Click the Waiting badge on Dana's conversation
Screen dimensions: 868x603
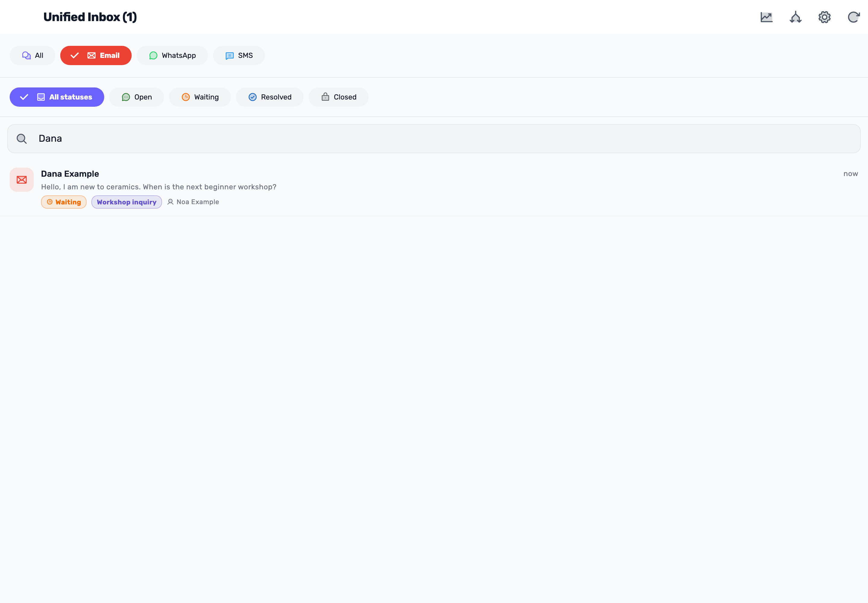64,202
